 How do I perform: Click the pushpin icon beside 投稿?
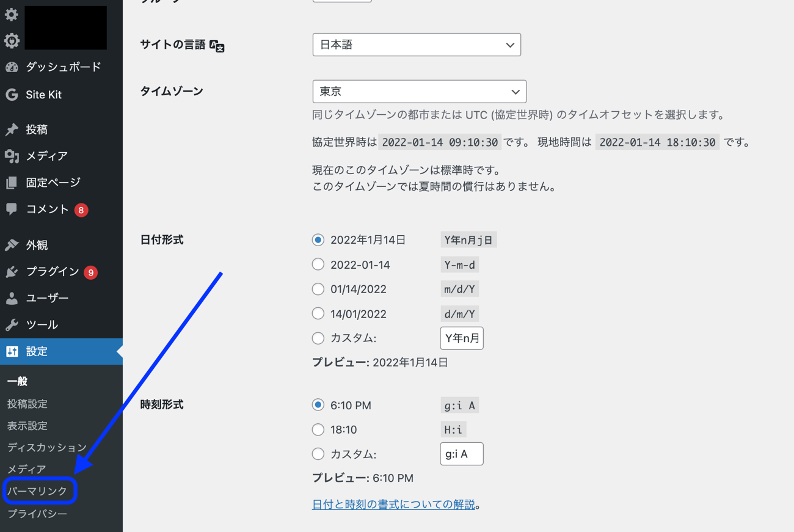point(12,129)
